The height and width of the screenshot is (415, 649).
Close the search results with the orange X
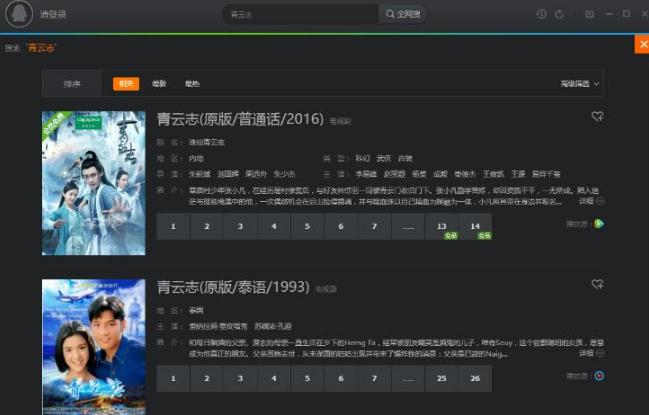coord(642,44)
